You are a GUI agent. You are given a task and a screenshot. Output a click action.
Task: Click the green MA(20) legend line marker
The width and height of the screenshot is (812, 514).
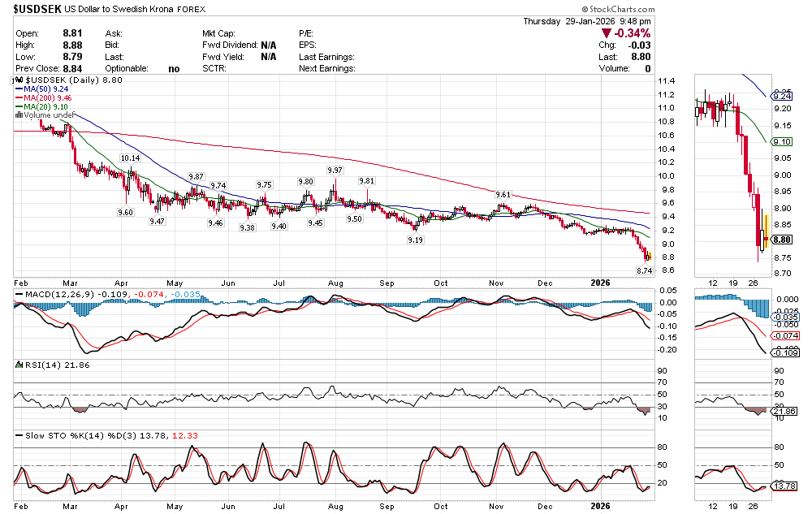[19, 107]
